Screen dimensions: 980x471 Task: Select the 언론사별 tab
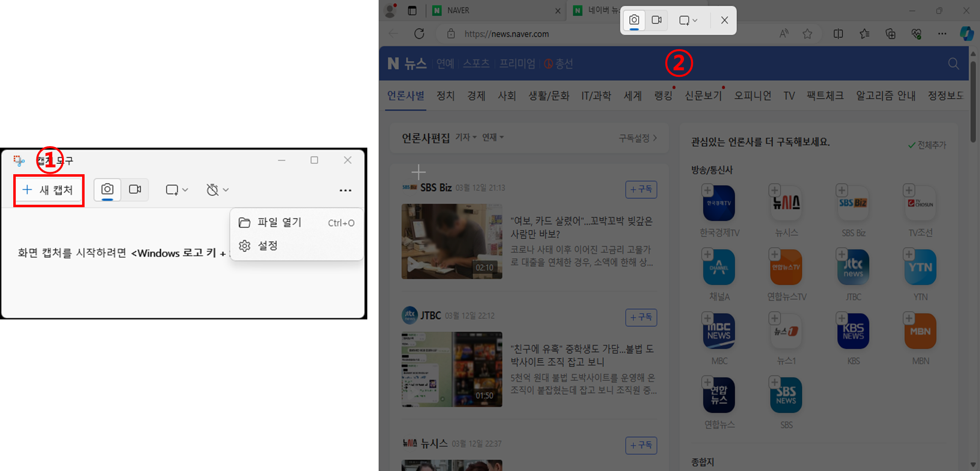406,95
